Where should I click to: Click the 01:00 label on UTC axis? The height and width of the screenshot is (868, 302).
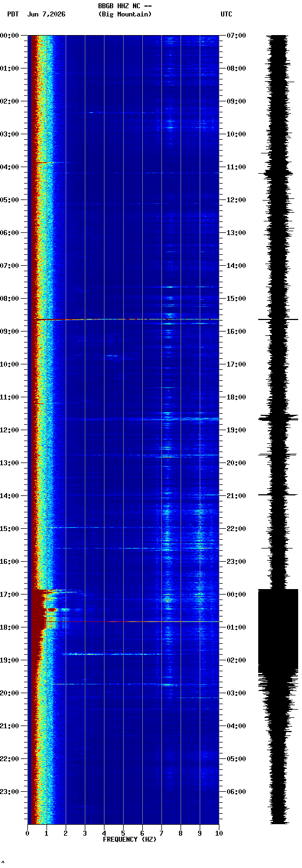[236, 627]
